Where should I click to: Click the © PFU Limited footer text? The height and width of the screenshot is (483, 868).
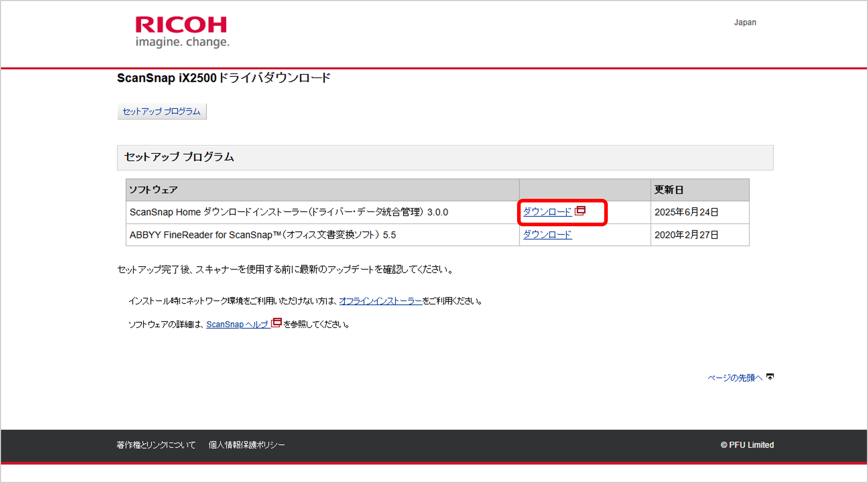747,445
